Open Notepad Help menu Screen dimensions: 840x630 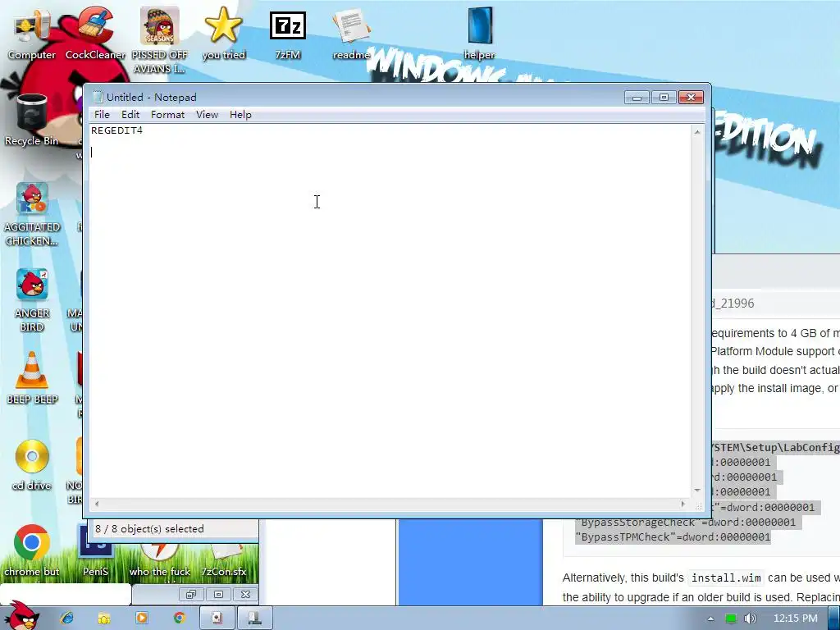click(240, 115)
